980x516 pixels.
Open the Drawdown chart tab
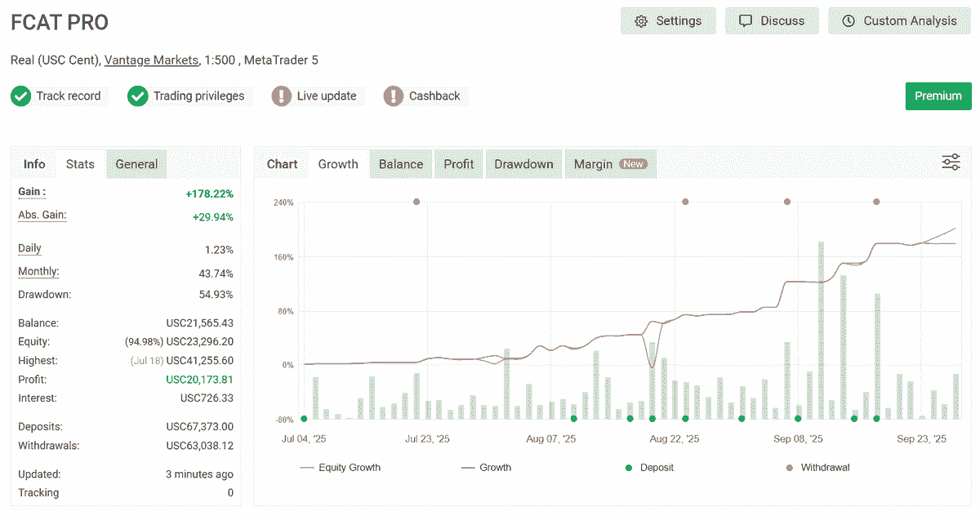[523, 164]
